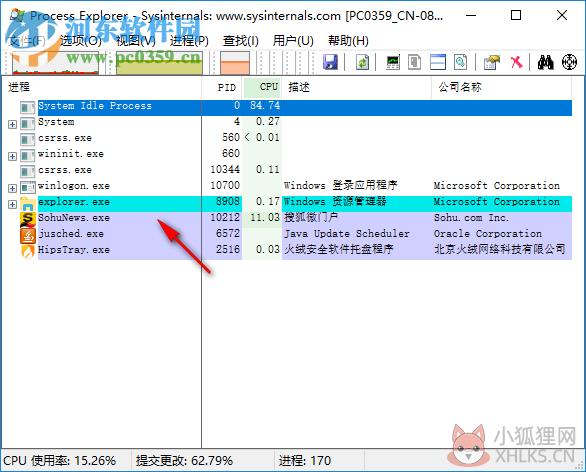Click Oracle Corporation company name
The width and height of the screenshot is (586, 472).
click(x=488, y=234)
